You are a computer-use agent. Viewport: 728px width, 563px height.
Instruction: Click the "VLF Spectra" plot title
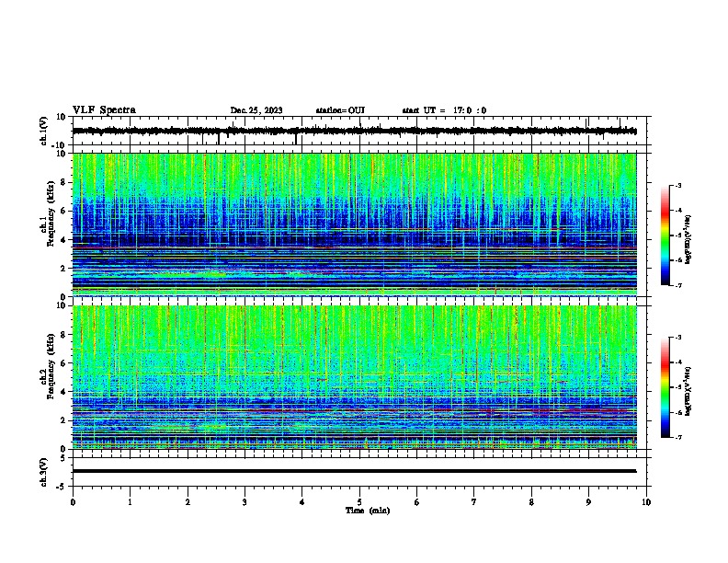(x=104, y=110)
